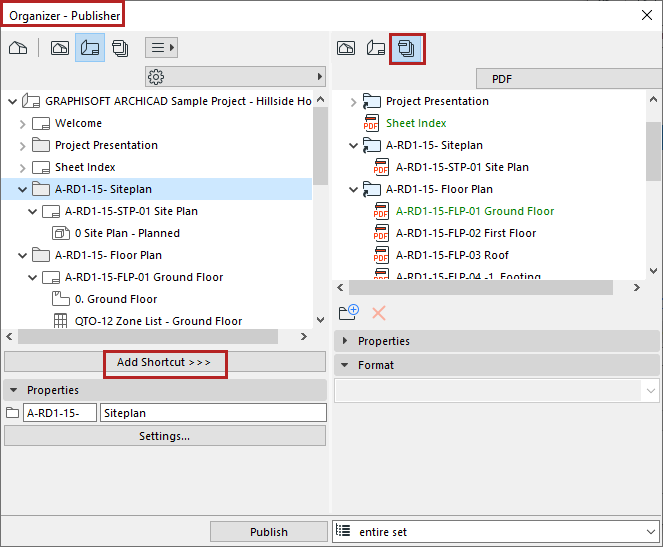This screenshot has width=663, height=547.
Task: Expand Project Presentation folder in left tree
Action: [22, 146]
